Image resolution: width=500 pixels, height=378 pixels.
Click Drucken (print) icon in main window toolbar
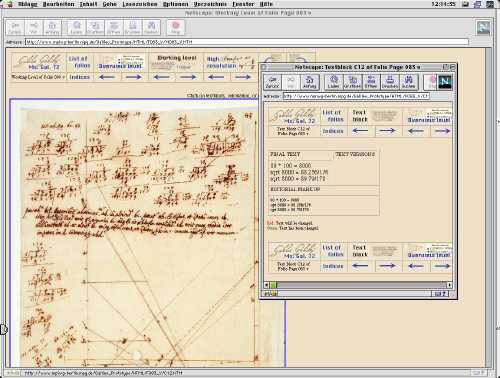[132, 28]
